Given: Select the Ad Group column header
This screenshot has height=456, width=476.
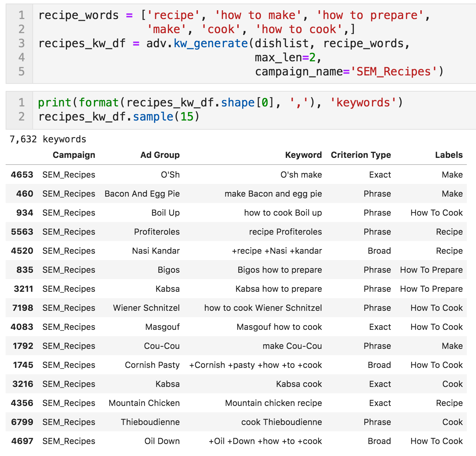Looking at the screenshot, I should [x=160, y=155].
